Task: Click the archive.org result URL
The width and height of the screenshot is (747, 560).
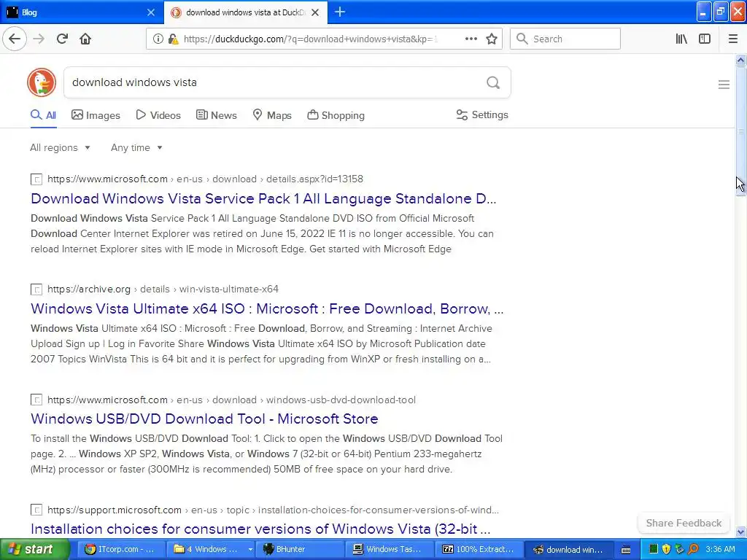Action: [x=163, y=289]
